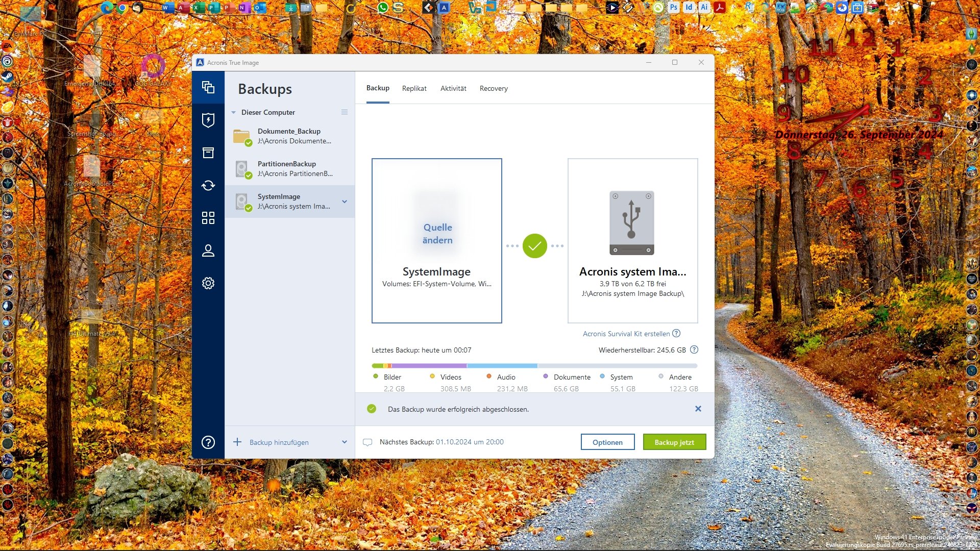Open the Backup section in sidebar
Screen dimensions: 980x551
tap(208, 87)
